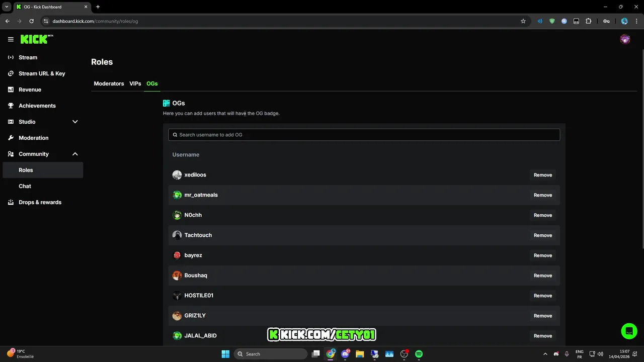This screenshot has width=644, height=362.
Task: Click the username text Tachtouch
Action: pos(198,235)
